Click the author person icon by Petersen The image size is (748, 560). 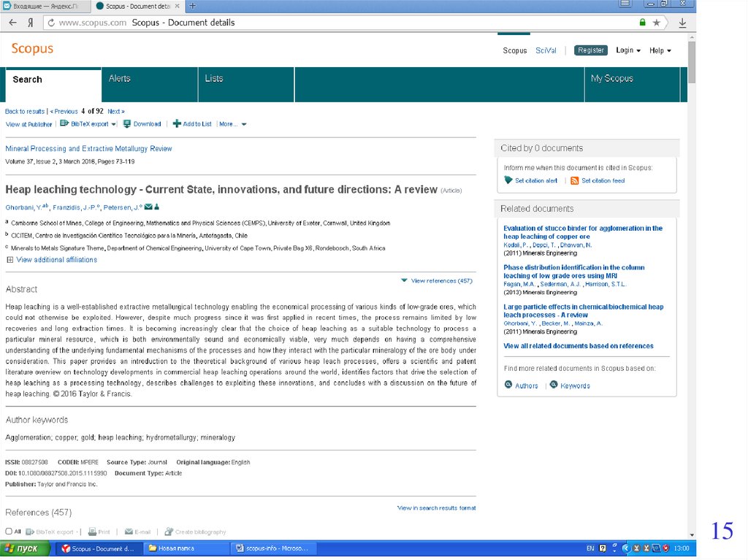(156, 207)
